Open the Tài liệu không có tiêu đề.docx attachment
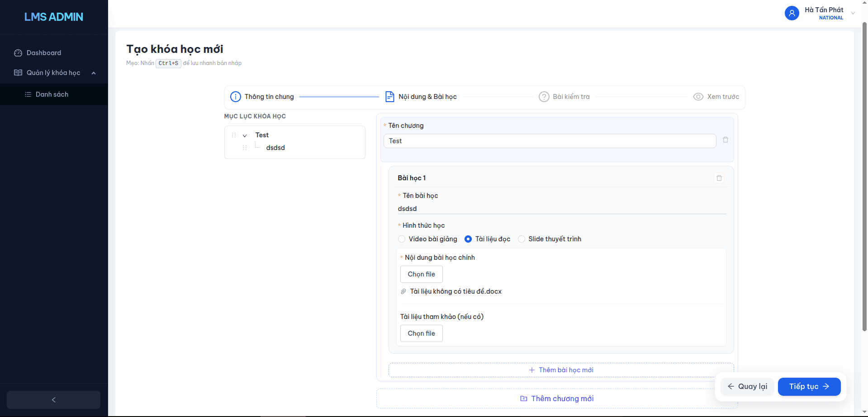Screen dimensions: 868x417 456,291
